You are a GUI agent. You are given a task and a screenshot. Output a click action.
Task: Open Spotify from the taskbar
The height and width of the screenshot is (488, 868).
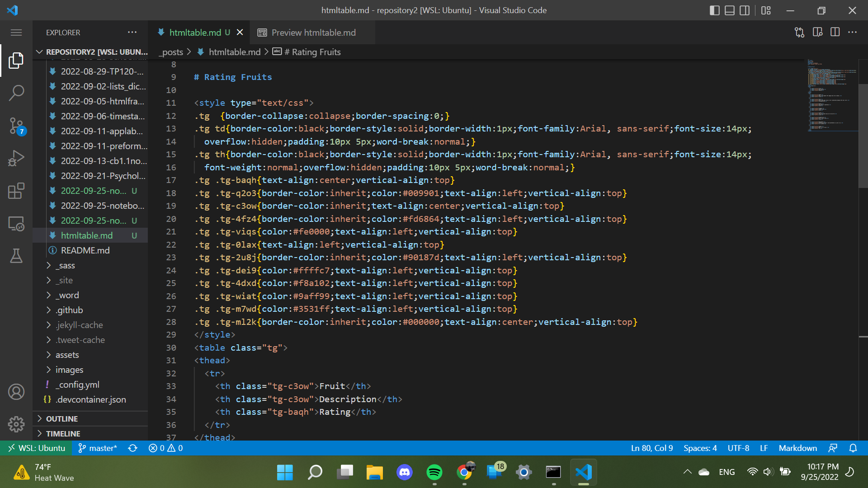coord(434,472)
